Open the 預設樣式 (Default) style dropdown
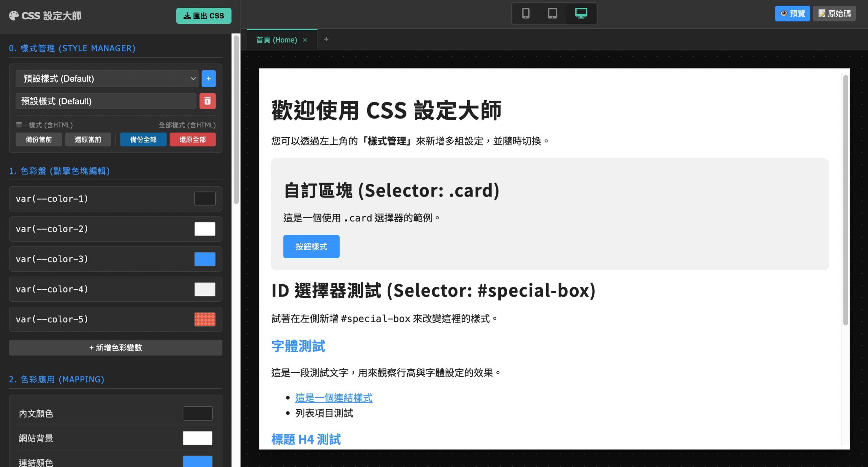 107,79
